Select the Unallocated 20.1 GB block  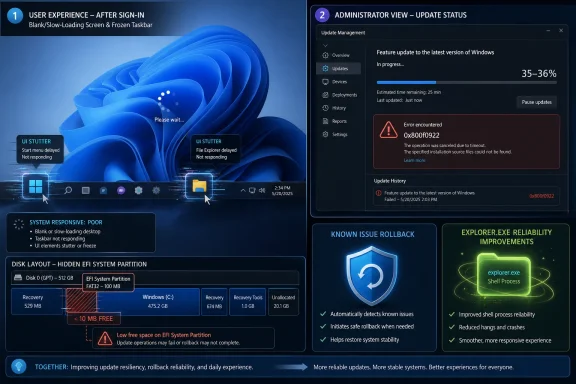tap(283, 302)
